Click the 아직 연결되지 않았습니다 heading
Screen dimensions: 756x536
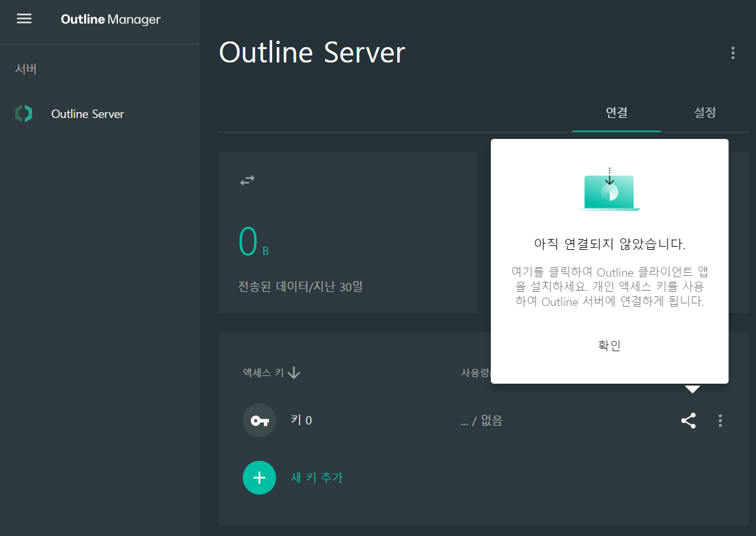tap(609, 244)
